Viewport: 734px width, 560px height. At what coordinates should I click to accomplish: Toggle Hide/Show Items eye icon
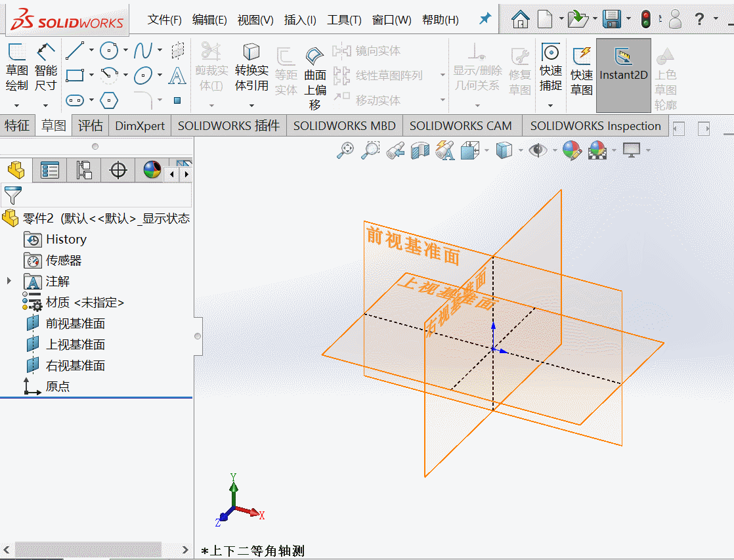coord(538,150)
